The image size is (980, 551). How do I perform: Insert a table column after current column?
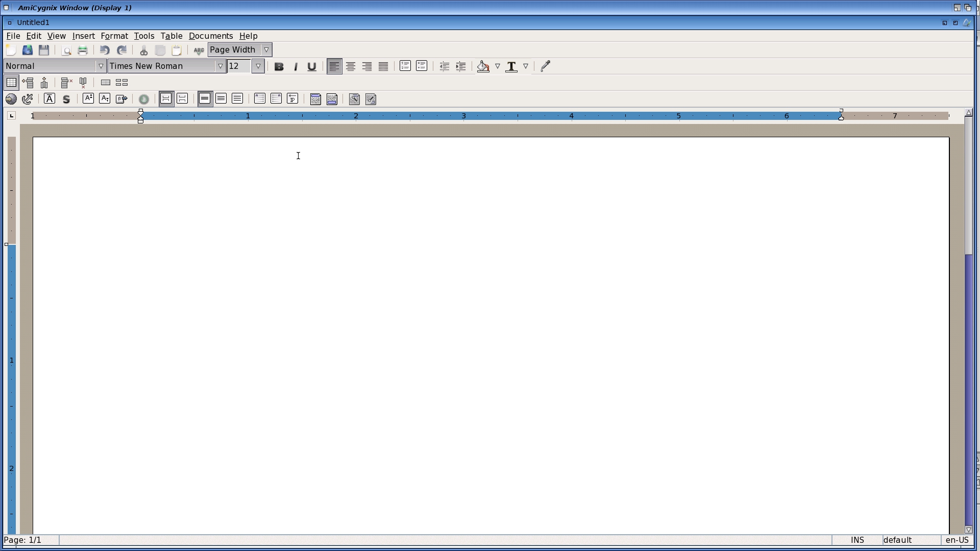tap(44, 83)
